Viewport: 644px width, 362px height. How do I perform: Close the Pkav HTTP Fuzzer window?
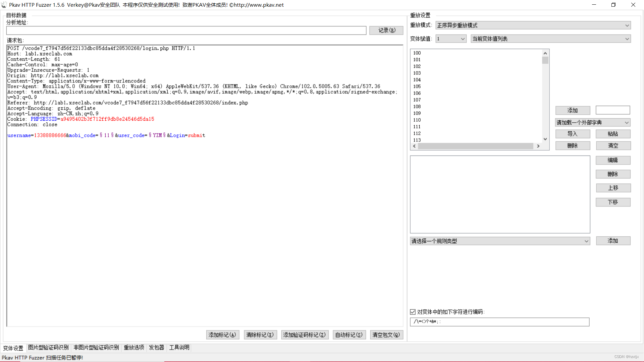click(633, 5)
